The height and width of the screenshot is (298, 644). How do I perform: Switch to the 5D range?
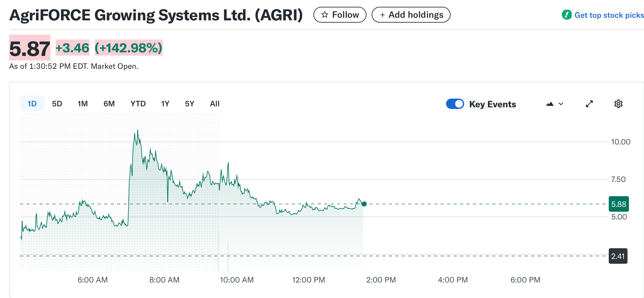57,104
